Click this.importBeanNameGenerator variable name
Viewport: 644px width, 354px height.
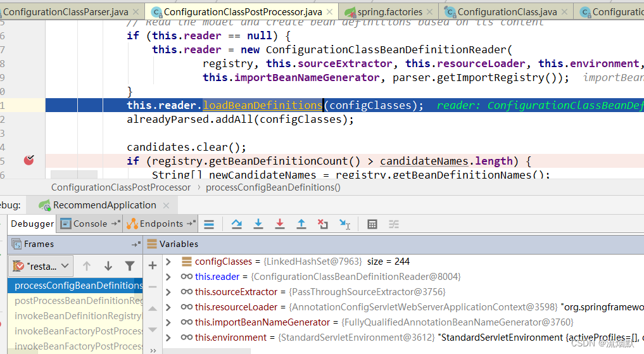tap(262, 322)
